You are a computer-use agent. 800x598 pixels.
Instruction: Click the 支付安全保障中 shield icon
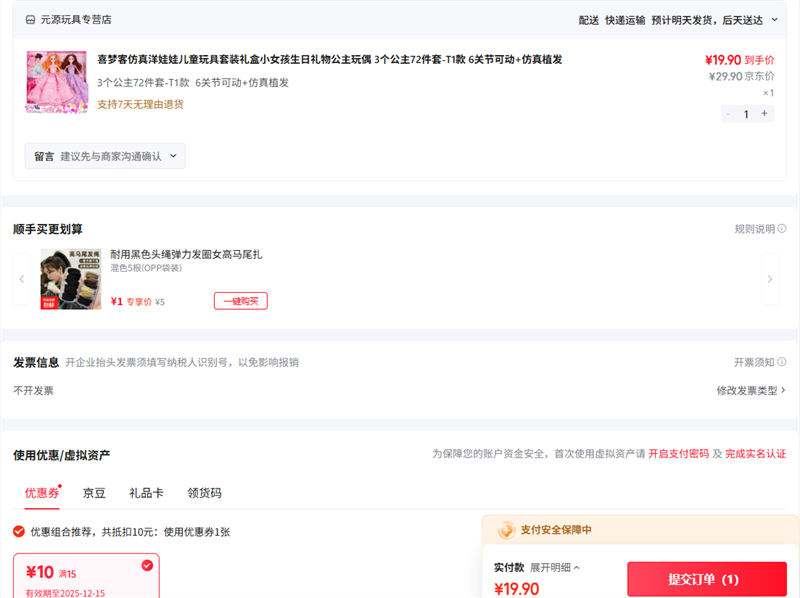tap(507, 530)
